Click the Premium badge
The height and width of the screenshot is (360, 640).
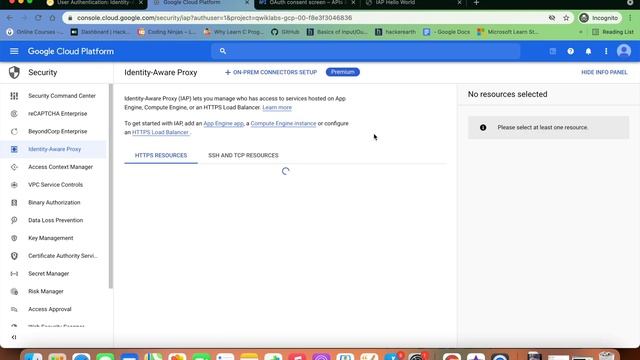pos(342,72)
